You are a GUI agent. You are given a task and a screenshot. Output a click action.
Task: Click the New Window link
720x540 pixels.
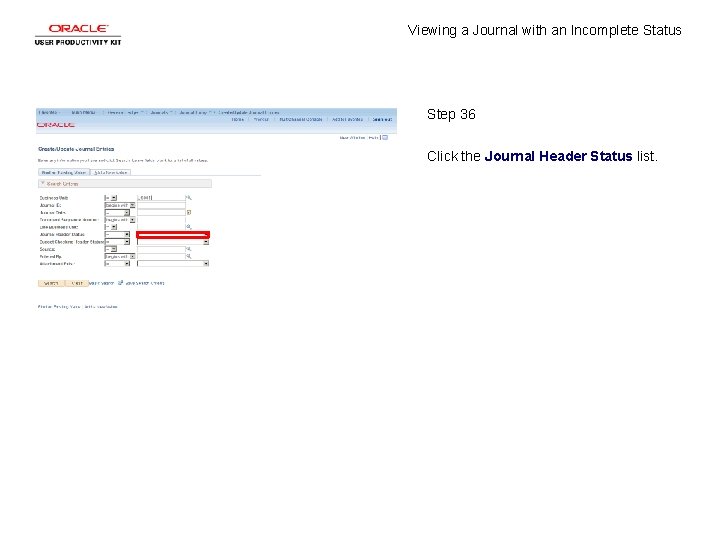(x=352, y=137)
